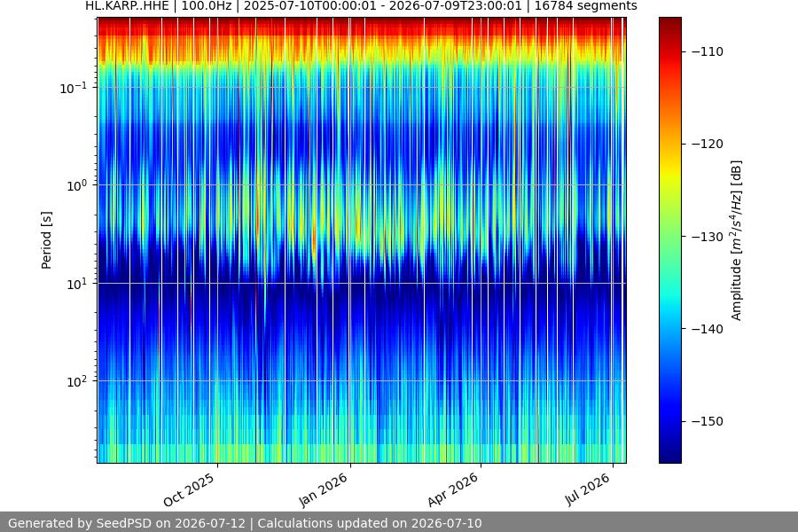Image resolution: width=798 pixels, height=532 pixels.
Task: Click the -110 colorbar tick label
Action: tap(708, 51)
